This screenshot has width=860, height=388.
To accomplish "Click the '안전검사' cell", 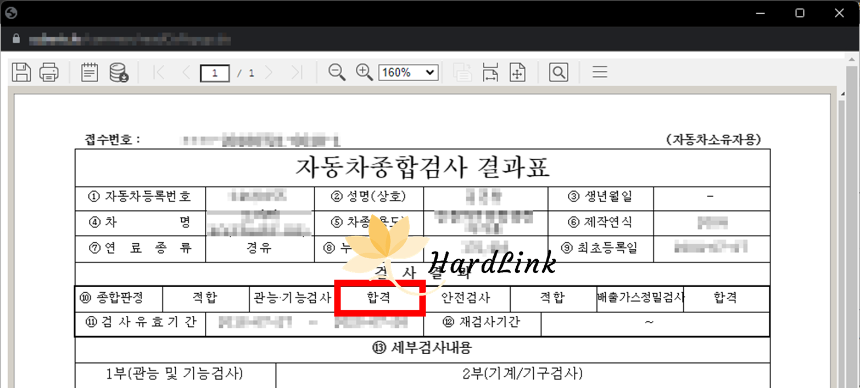I will 467,299.
